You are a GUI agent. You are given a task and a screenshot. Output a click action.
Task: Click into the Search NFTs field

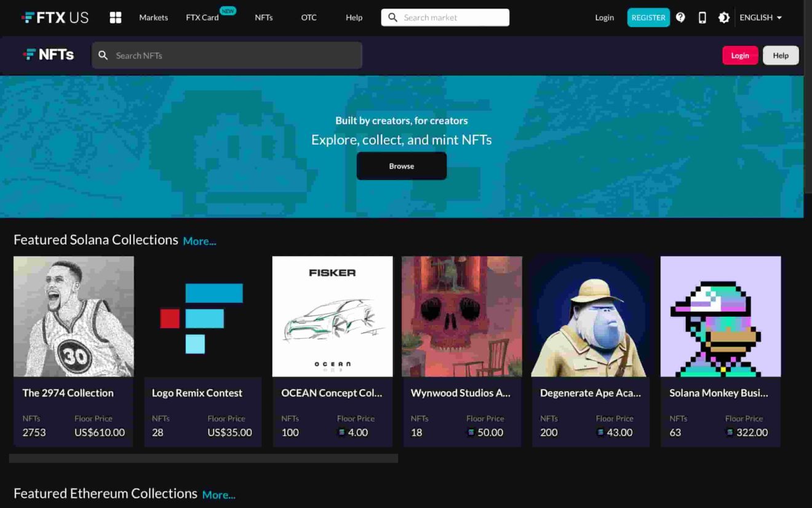pos(234,55)
